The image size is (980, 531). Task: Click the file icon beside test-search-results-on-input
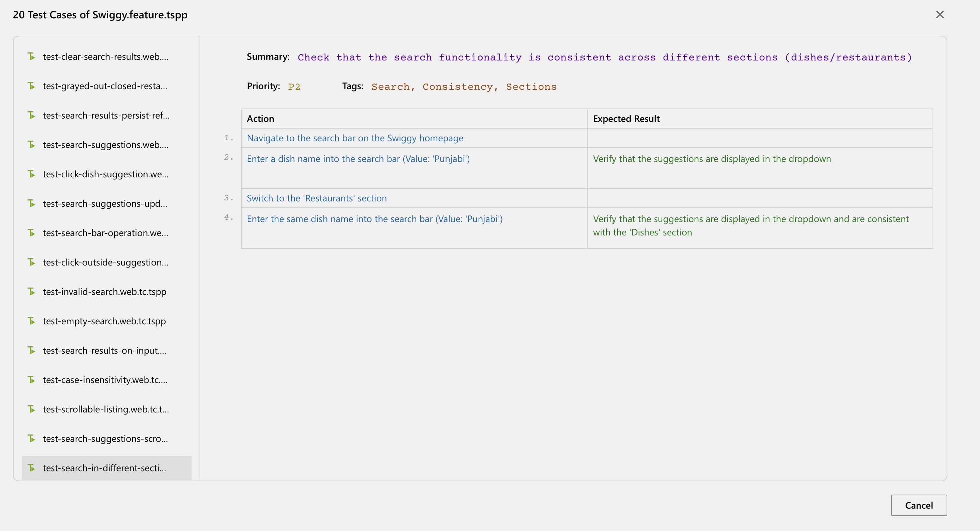click(31, 350)
